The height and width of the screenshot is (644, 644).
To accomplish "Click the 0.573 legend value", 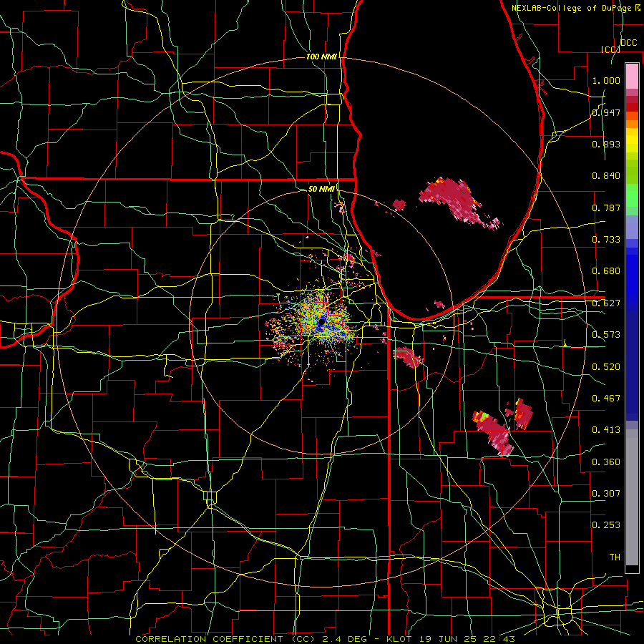I will click(606, 335).
